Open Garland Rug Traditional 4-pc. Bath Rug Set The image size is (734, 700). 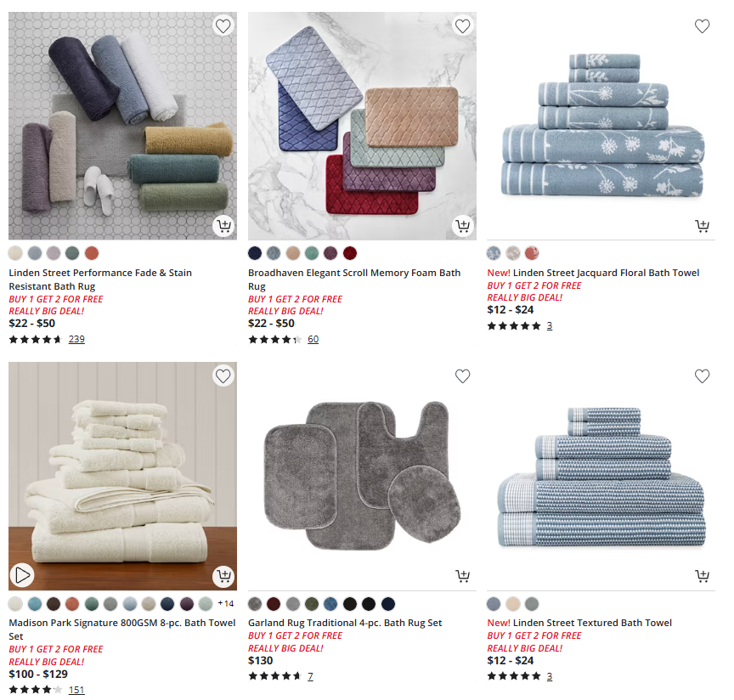(x=345, y=623)
